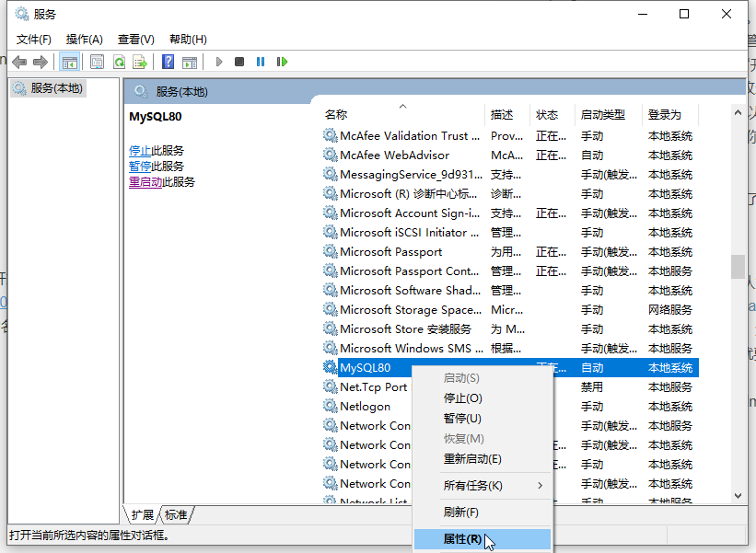This screenshot has height=553, width=756.
Task: Click the gear icon next to MySQL80 row
Action: (x=330, y=367)
